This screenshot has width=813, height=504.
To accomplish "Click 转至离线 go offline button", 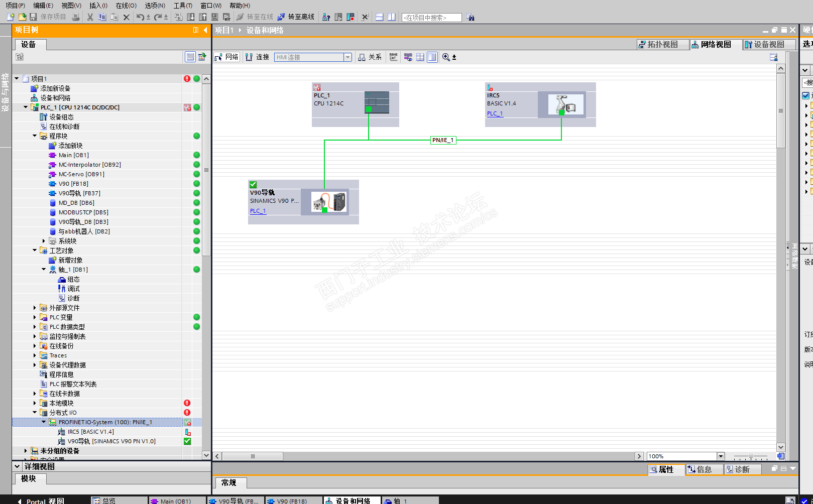I will 296,17.
